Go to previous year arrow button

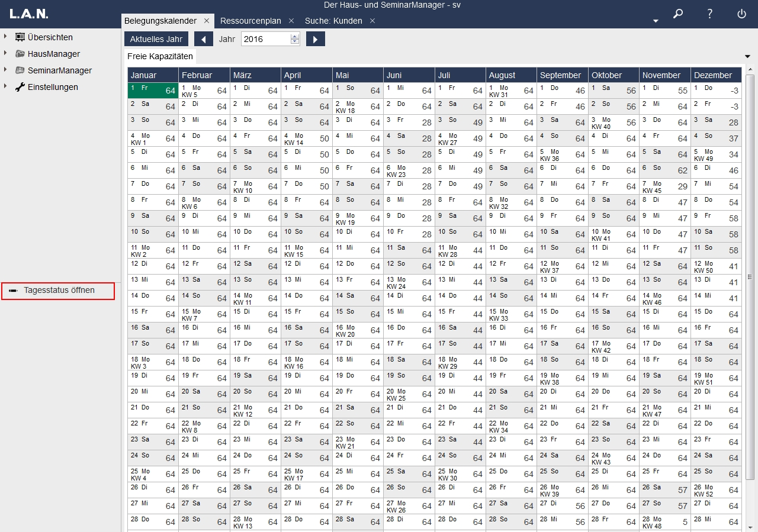point(203,39)
